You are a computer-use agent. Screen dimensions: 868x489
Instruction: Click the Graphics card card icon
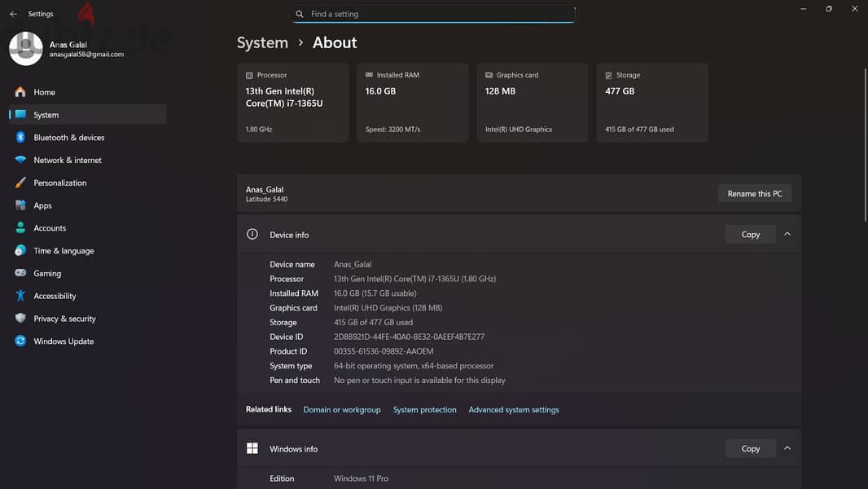click(x=489, y=75)
